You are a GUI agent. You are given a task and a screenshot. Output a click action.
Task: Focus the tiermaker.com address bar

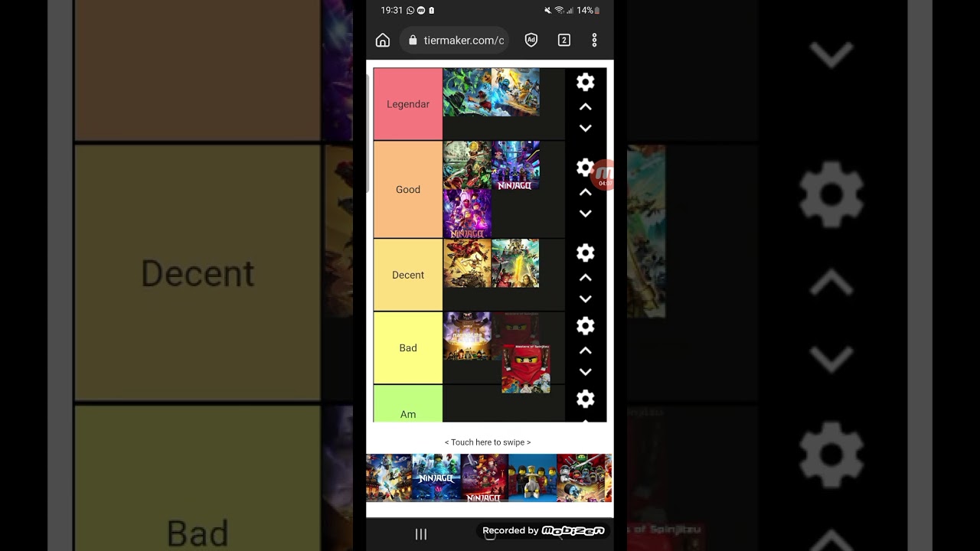(456, 41)
